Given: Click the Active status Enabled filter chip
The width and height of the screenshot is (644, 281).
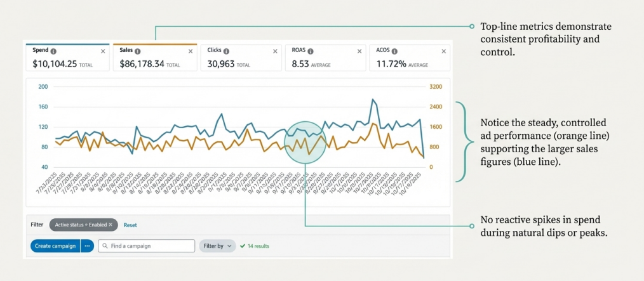Looking at the screenshot, I should [x=81, y=225].
